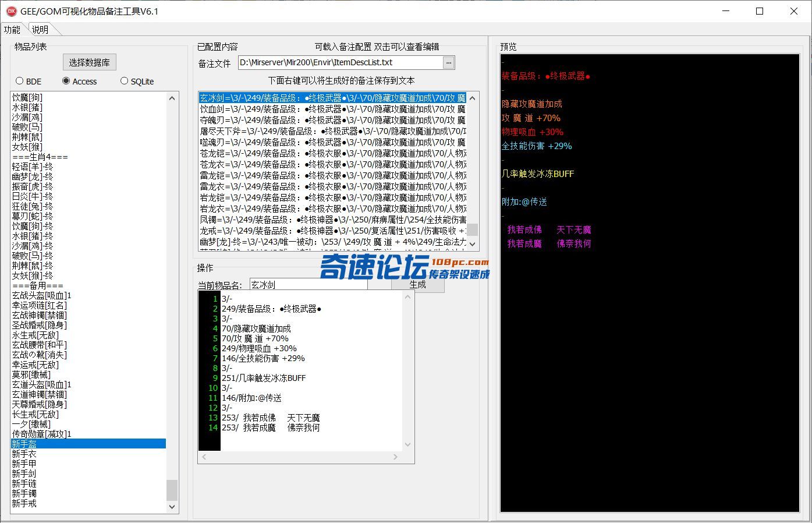Select 玄战头盔[吸血]1 in the item list
Viewport: 812px width, 523px height.
pos(88,295)
